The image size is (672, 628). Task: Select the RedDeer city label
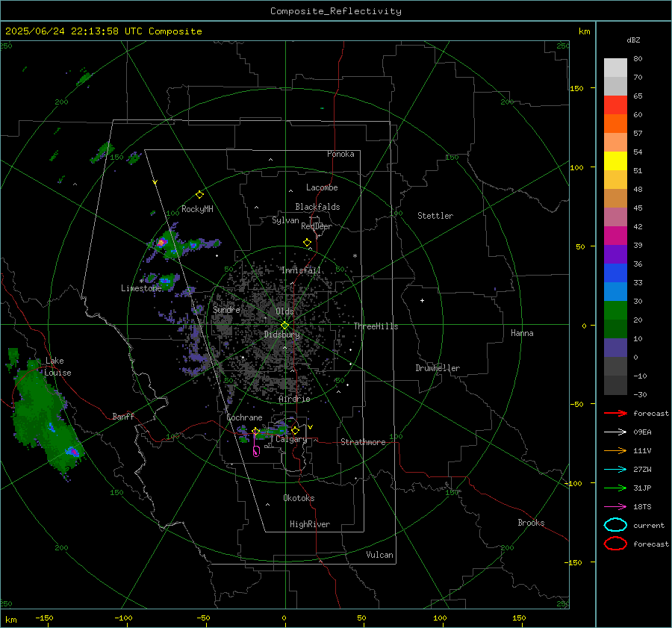click(x=317, y=226)
